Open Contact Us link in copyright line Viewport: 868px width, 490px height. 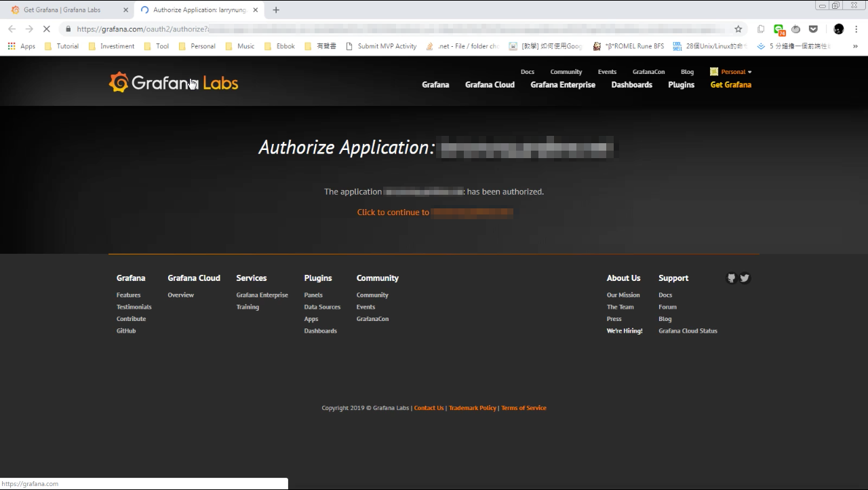tap(429, 408)
